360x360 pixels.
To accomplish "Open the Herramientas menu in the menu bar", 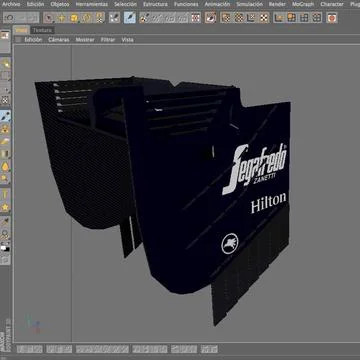I will point(92,4).
